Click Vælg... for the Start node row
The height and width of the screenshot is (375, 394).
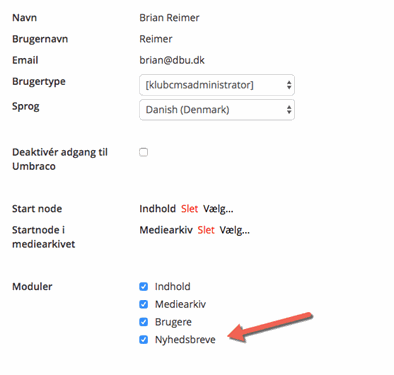[218, 209]
